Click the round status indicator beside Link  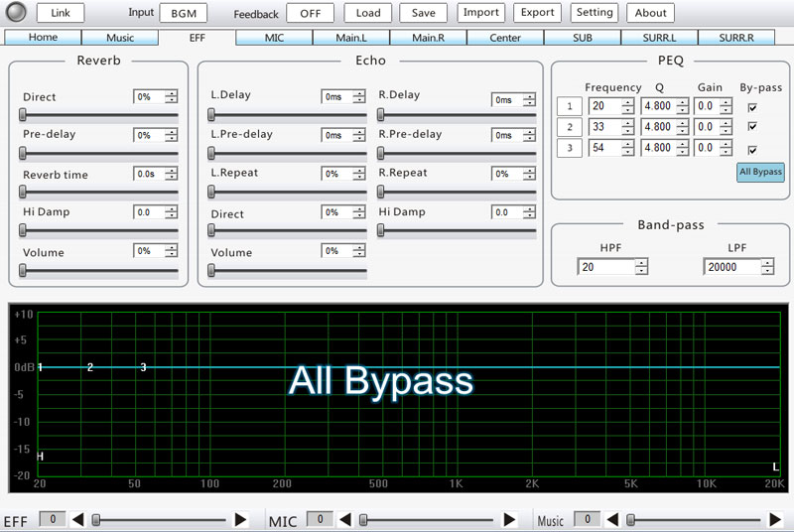tap(16, 13)
